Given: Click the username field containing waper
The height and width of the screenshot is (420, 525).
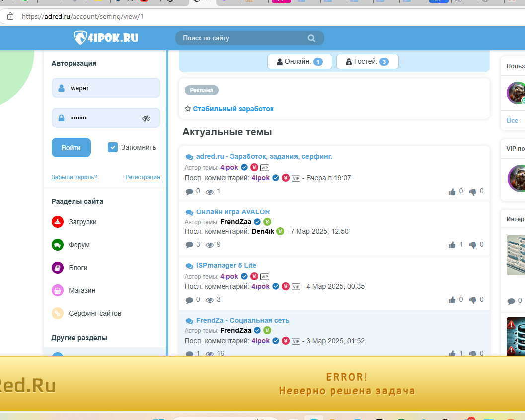Looking at the screenshot, I should [x=106, y=88].
